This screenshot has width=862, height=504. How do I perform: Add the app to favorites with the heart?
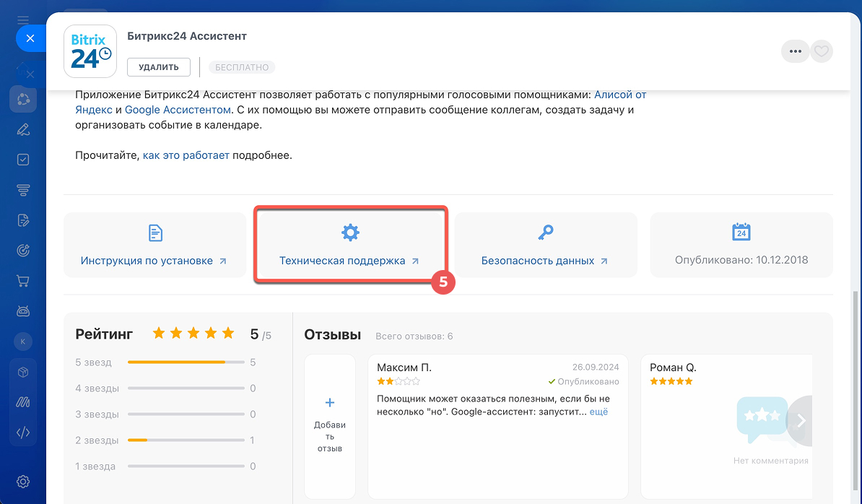(x=822, y=51)
